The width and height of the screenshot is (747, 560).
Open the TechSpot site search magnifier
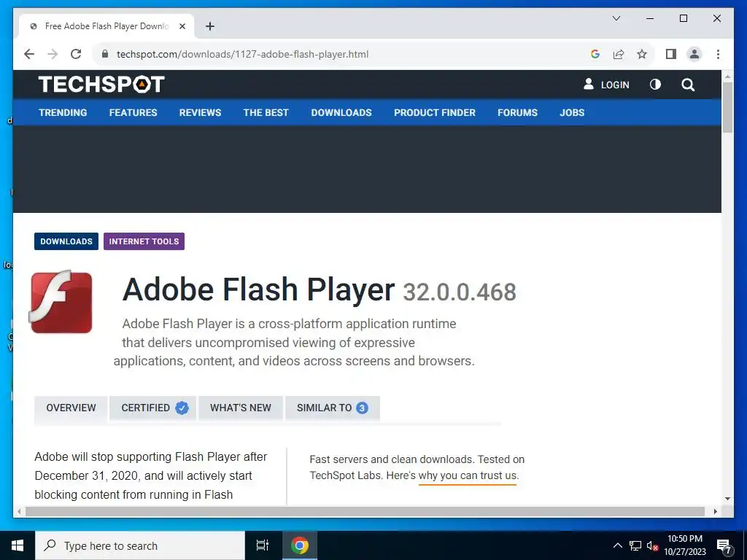pyautogui.click(x=688, y=85)
